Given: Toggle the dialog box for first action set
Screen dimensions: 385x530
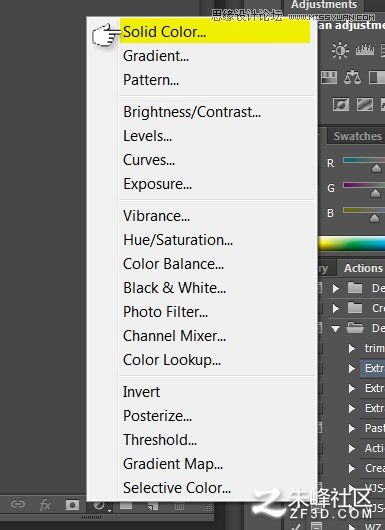Looking at the screenshot, I should [319, 288].
